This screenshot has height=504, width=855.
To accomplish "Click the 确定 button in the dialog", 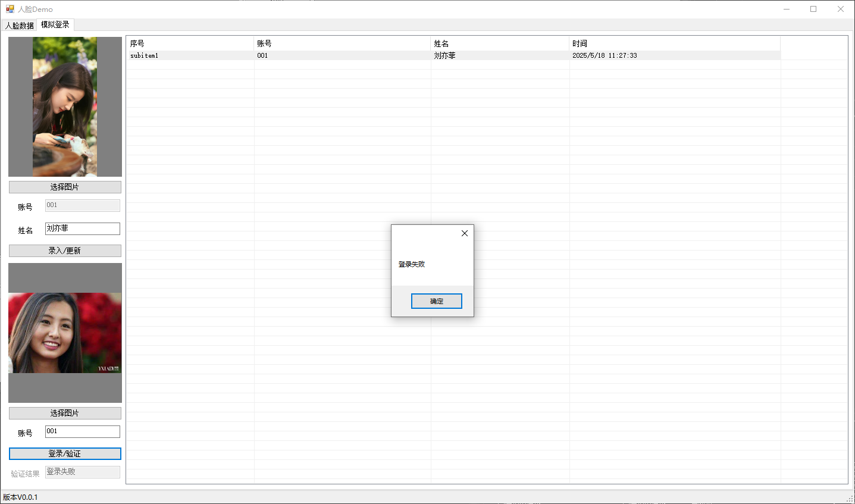I will pos(436,301).
